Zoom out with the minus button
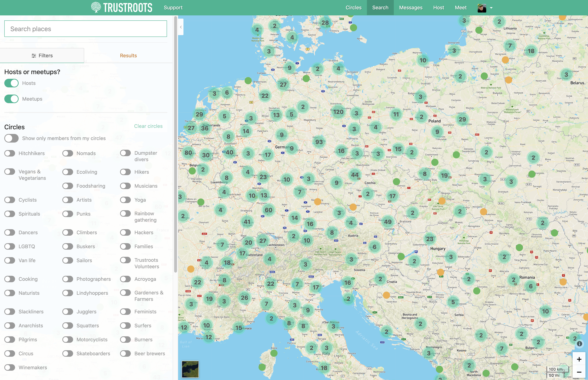This screenshot has height=380, width=588. coord(579,372)
